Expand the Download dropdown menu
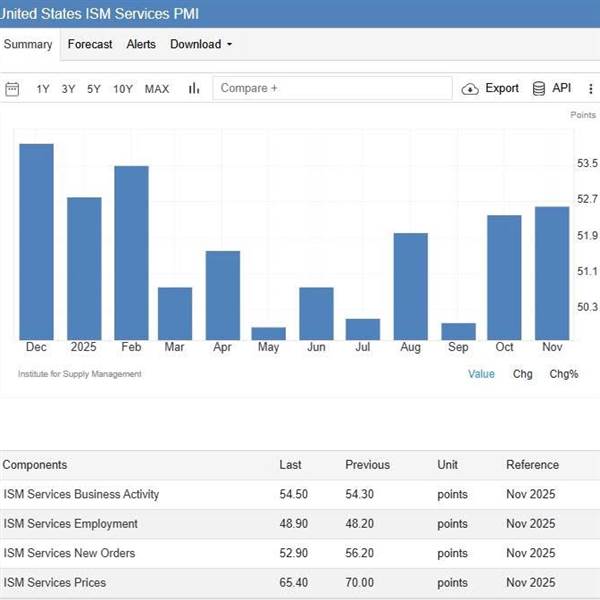The image size is (600, 600). coord(201,44)
